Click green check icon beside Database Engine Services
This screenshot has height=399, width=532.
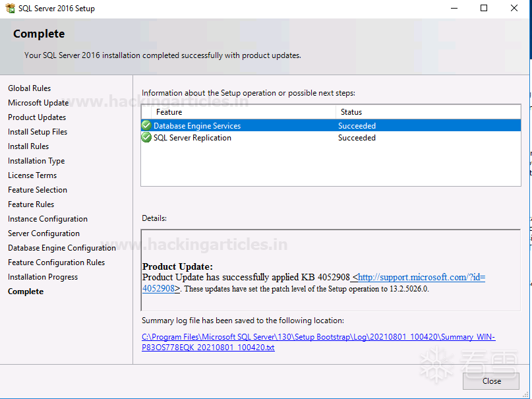146,125
